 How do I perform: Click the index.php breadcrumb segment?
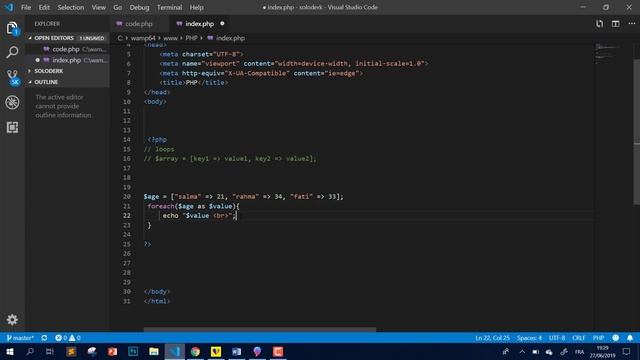tap(230, 38)
